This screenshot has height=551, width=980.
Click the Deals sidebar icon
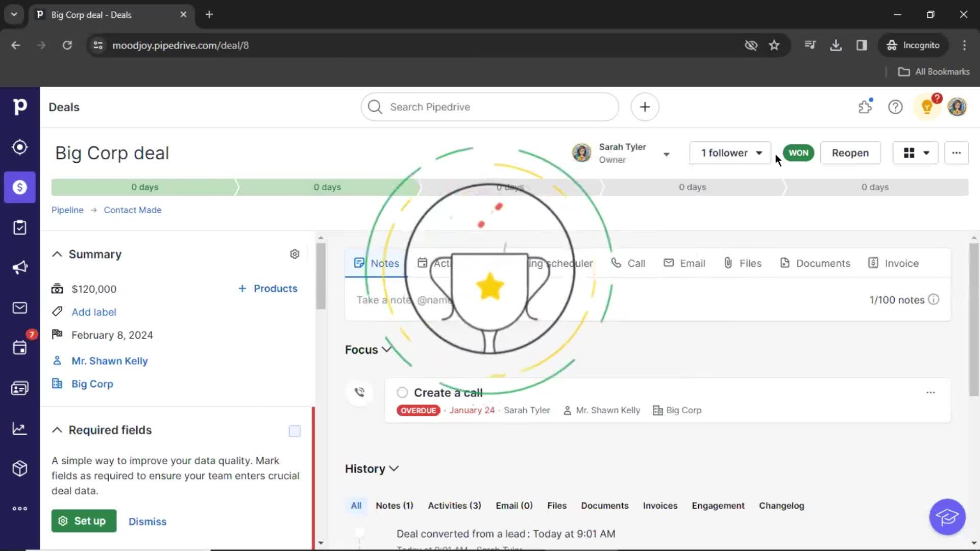pos(19,187)
